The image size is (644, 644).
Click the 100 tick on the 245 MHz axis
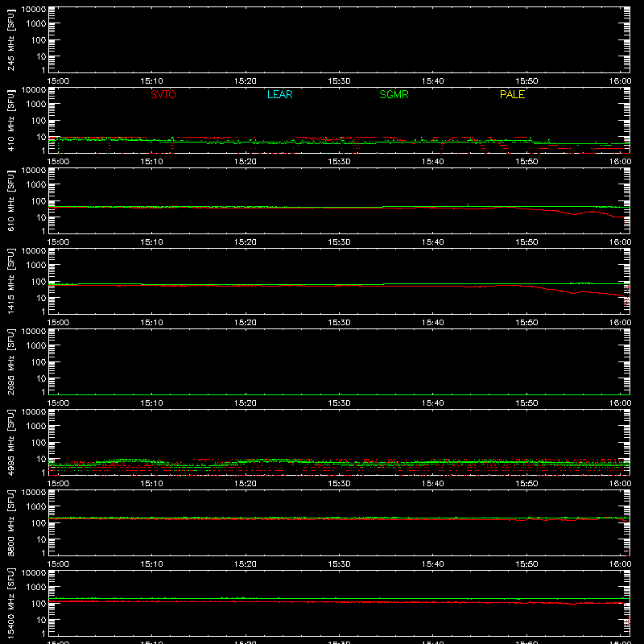pos(39,40)
